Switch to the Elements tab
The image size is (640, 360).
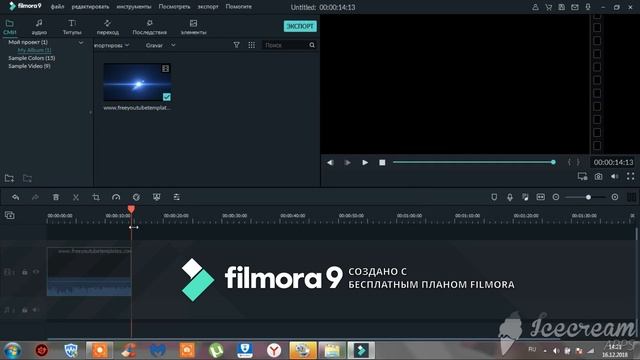tap(193, 27)
